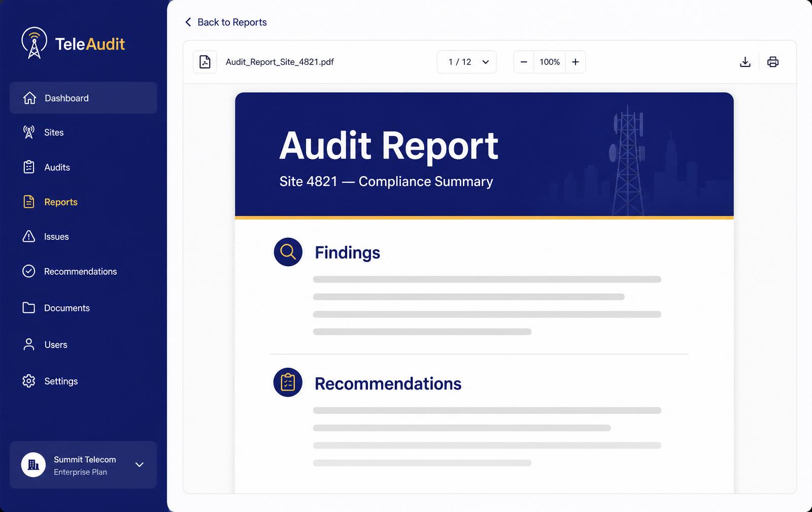
Task: Download the audit report PDF
Action: click(x=745, y=62)
